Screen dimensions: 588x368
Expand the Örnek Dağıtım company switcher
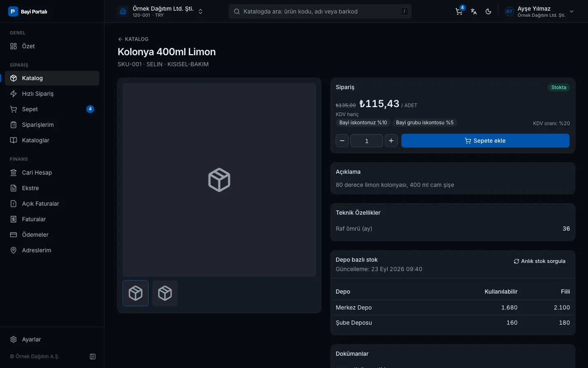[160, 11]
